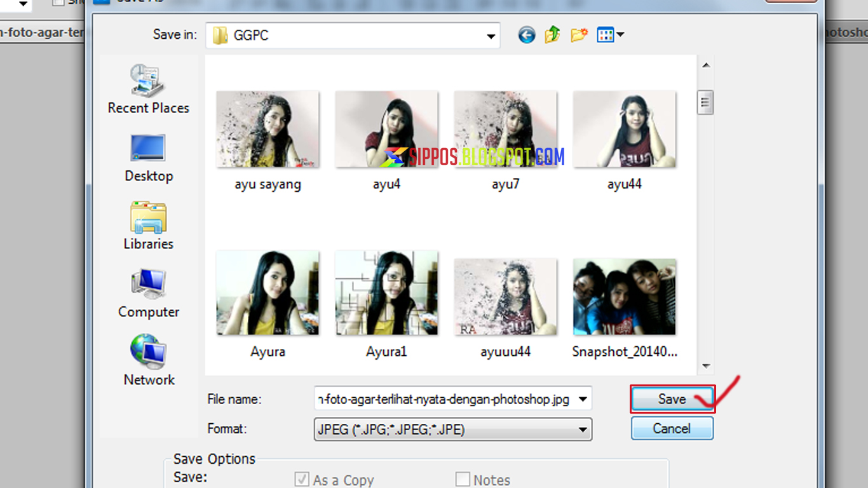Viewport: 868px width, 488px height.
Task: Select the Snapshot_20140 image thumbnail
Action: click(x=625, y=297)
